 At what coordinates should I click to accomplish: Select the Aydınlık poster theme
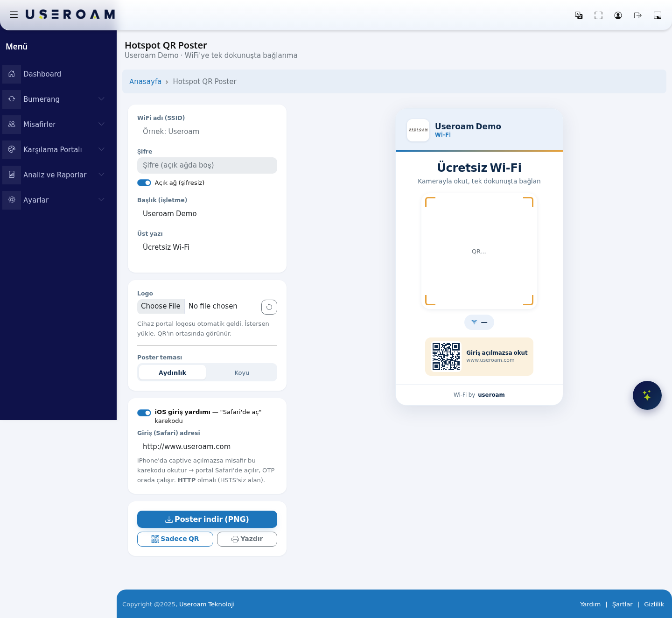click(x=172, y=372)
